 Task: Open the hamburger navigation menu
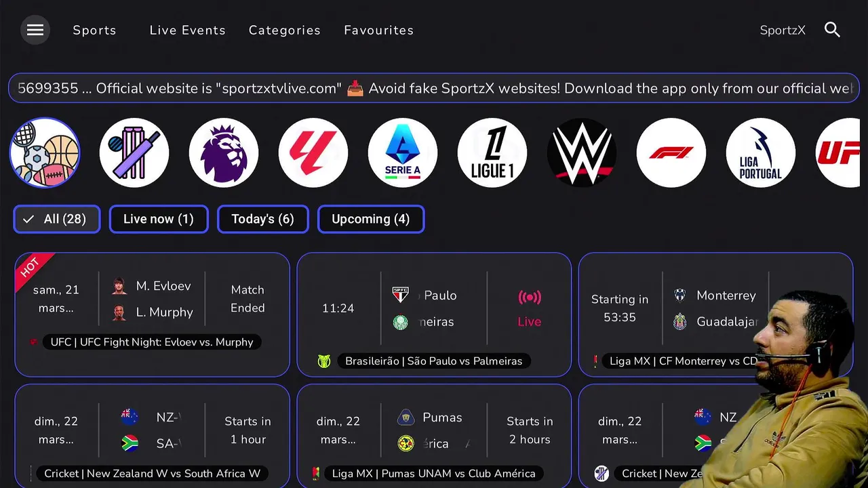tap(35, 30)
